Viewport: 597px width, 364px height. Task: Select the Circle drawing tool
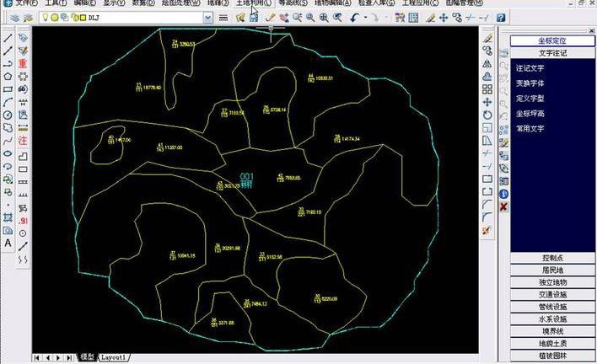[x=8, y=115]
